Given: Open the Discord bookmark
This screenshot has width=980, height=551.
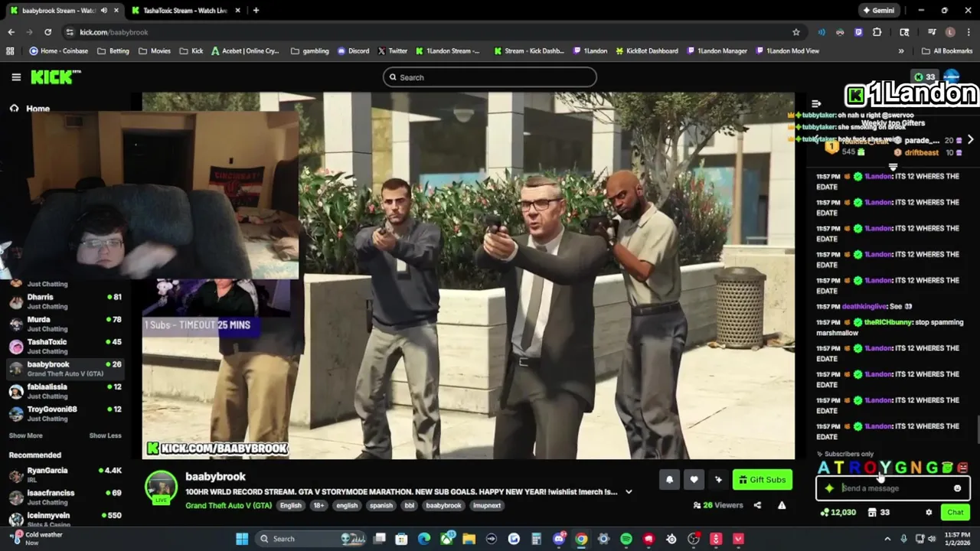Looking at the screenshot, I should pyautogui.click(x=353, y=51).
